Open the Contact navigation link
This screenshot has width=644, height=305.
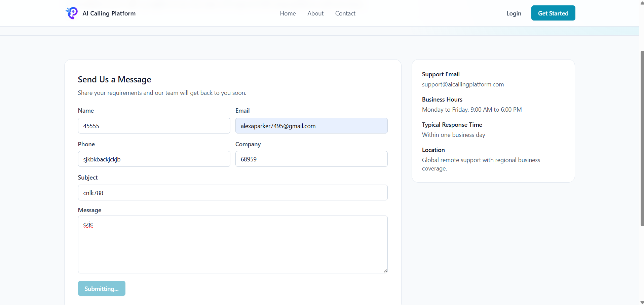coord(345,13)
